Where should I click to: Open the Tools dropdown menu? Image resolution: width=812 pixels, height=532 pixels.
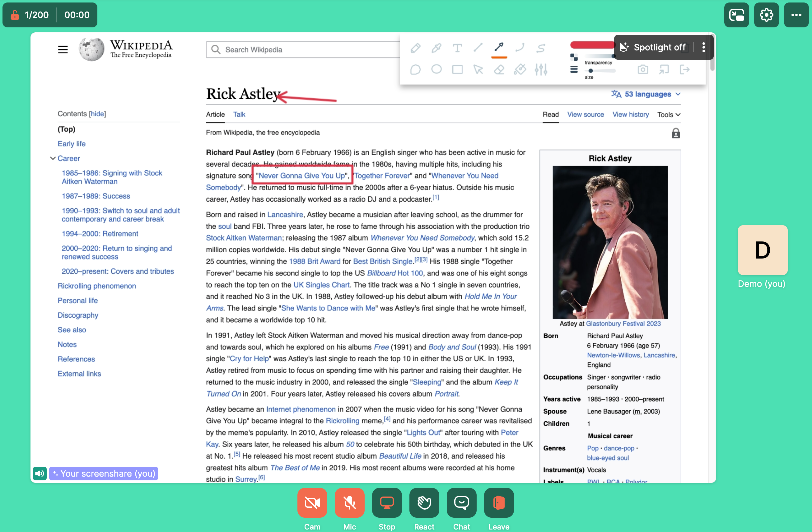tap(668, 115)
